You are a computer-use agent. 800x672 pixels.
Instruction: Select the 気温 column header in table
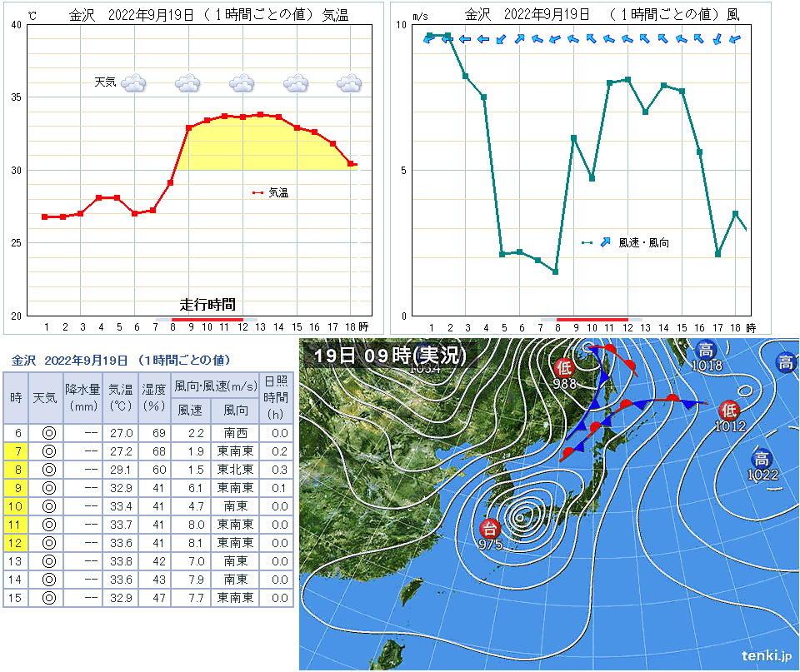pos(120,396)
